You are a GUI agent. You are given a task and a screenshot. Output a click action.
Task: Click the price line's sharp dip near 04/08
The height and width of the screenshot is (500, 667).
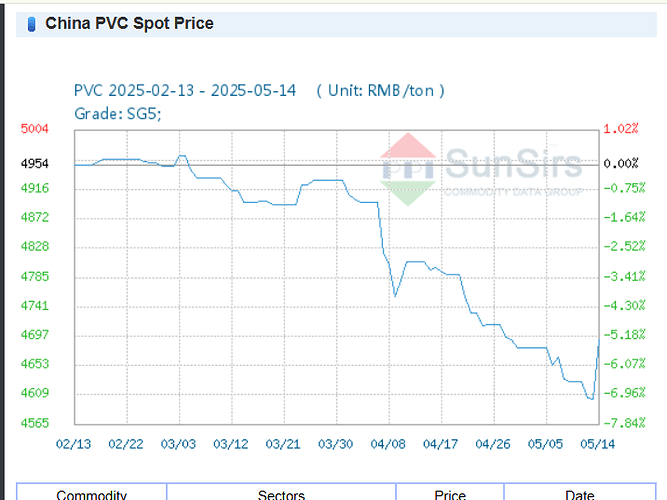pos(395,296)
